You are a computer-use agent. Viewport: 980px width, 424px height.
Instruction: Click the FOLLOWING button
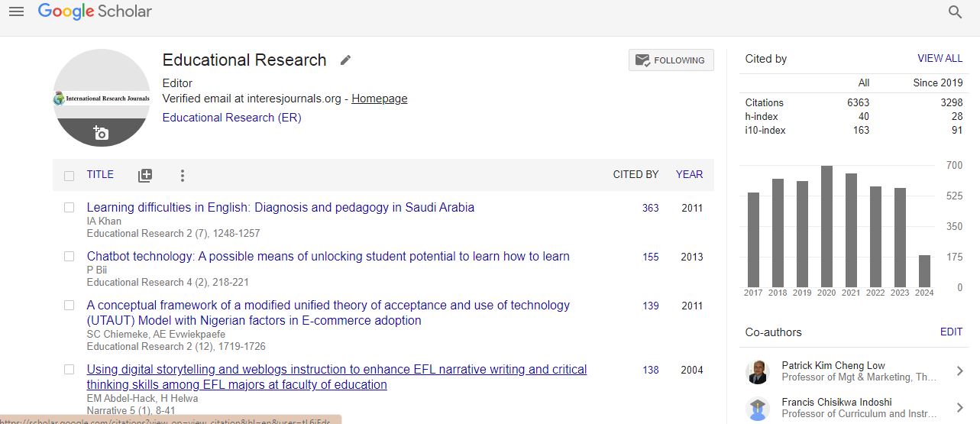click(x=671, y=60)
